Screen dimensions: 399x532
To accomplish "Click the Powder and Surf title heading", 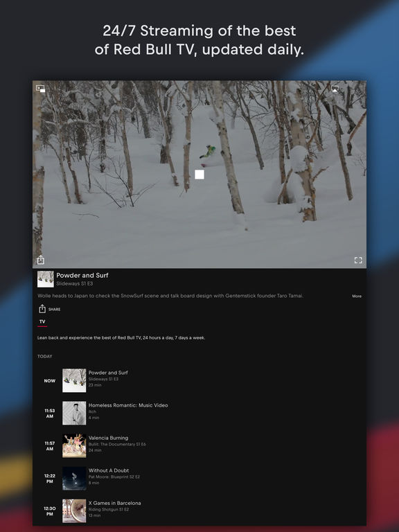I will (82, 276).
